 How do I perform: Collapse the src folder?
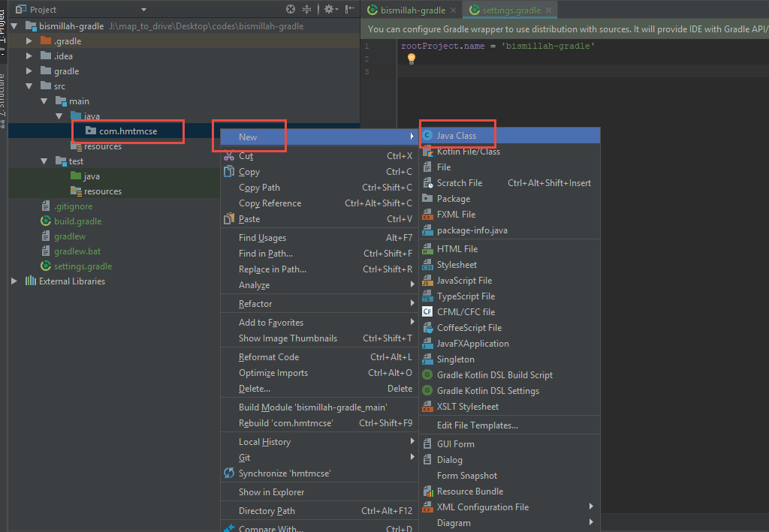tap(29, 86)
